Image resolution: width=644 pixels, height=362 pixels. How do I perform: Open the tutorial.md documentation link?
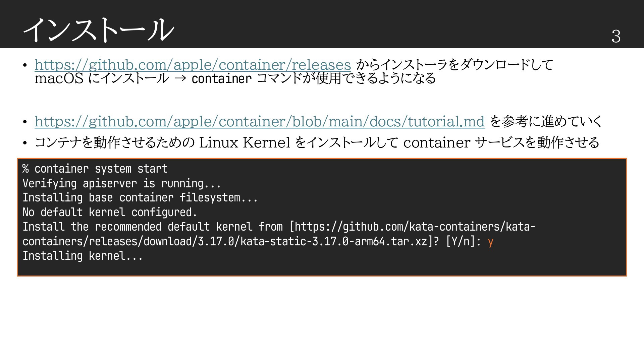[x=260, y=121]
